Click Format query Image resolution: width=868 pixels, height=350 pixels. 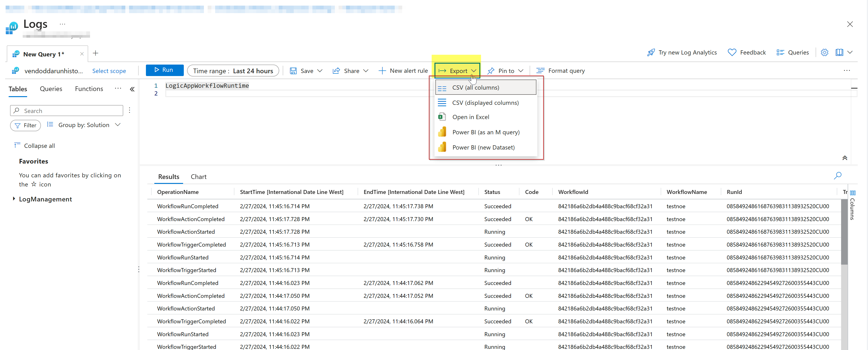(561, 71)
